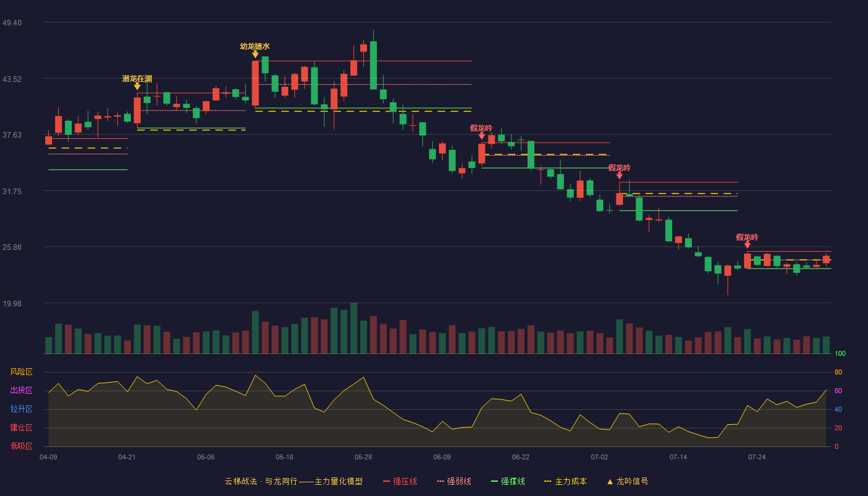This screenshot has width=868, height=496.
Task: Click the 0 indicator scale value
Action: tap(836, 446)
